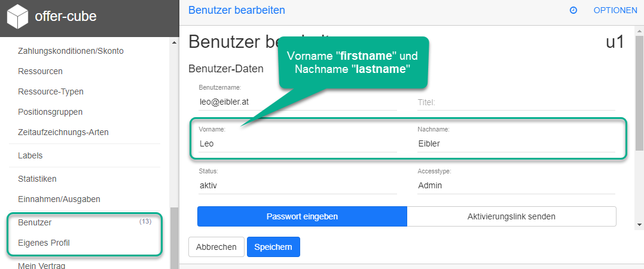This screenshot has height=269, width=644.
Task: Go to Positionsgruppen
Action: click(x=50, y=112)
